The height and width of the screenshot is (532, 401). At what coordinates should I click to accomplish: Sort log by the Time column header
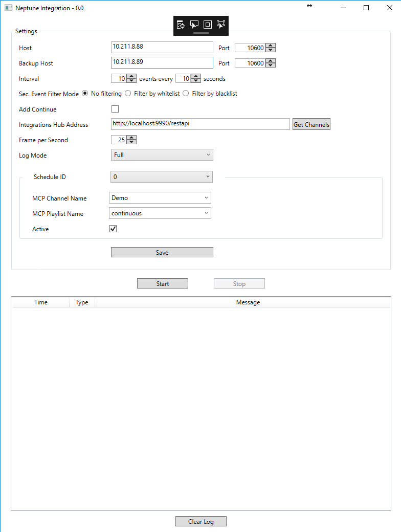(41, 302)
